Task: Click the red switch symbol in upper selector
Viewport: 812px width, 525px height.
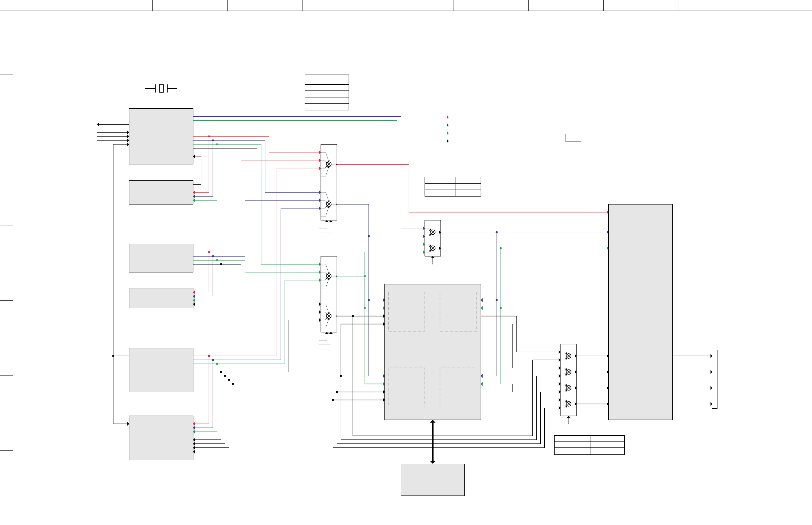Action: click(329, 164)
